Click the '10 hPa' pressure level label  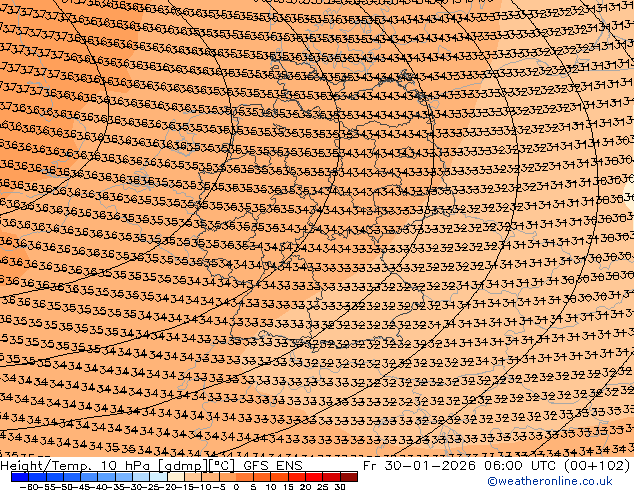pyautogui.click(x=125, y=466)
